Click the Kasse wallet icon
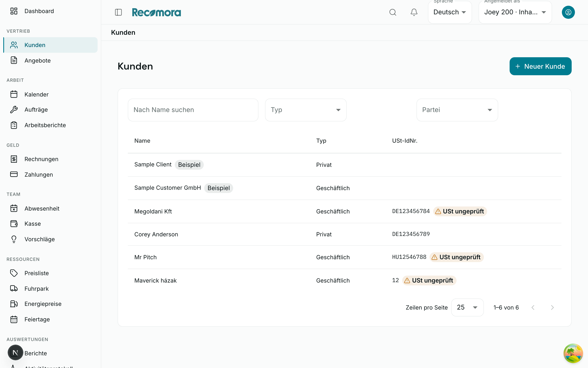 click(x=14, y=224)
